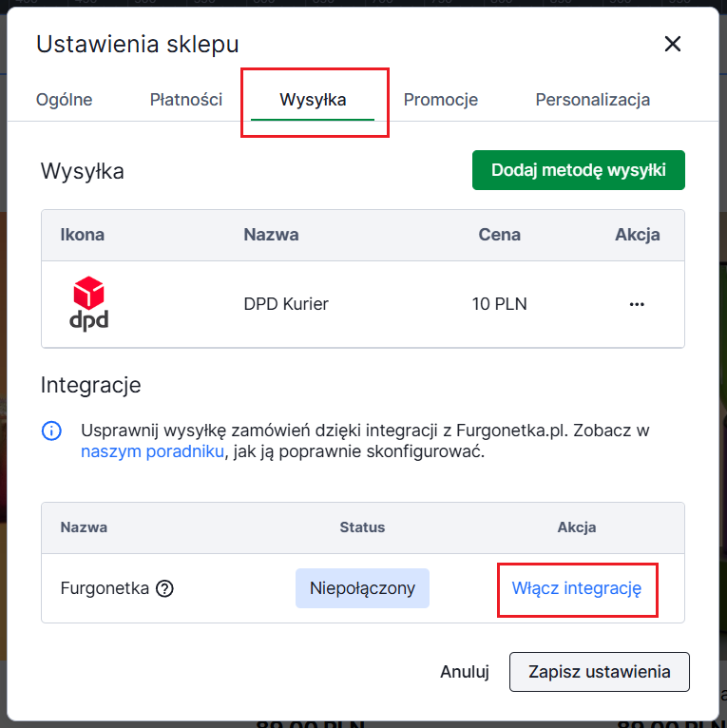Click the Cena column header
Screen dimensions: 727x728
coord(499,235)
